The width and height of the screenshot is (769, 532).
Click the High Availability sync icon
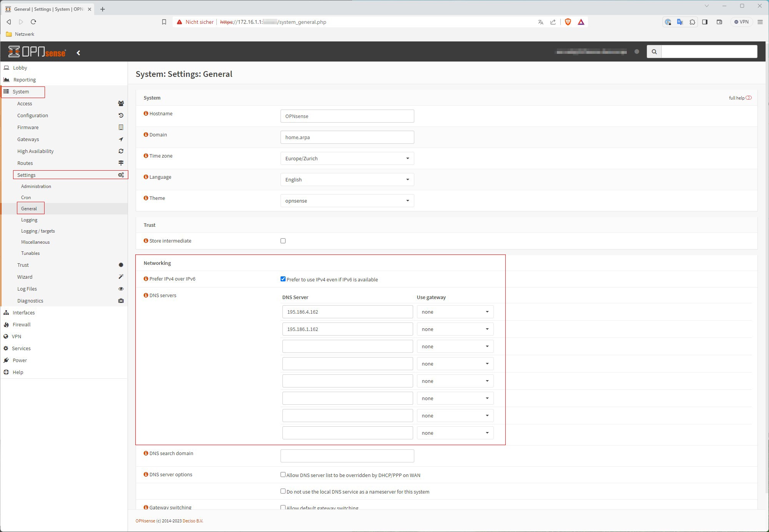[121, 151]
